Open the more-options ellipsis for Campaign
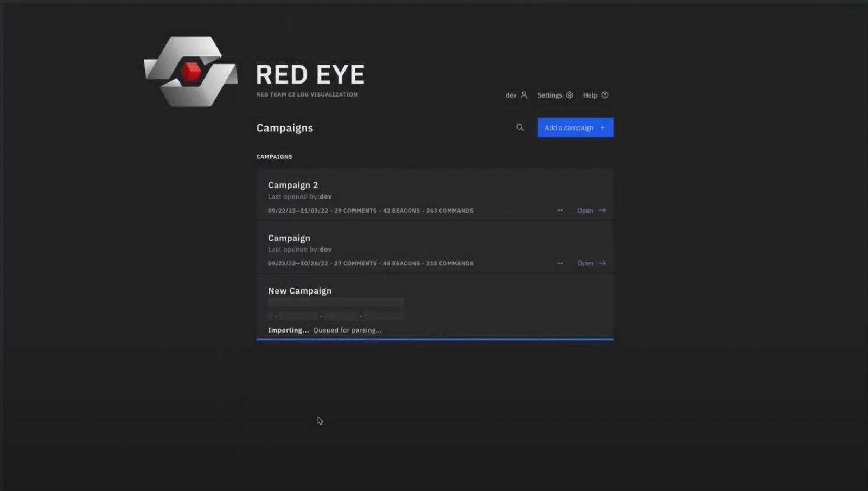 click(560, 263)
